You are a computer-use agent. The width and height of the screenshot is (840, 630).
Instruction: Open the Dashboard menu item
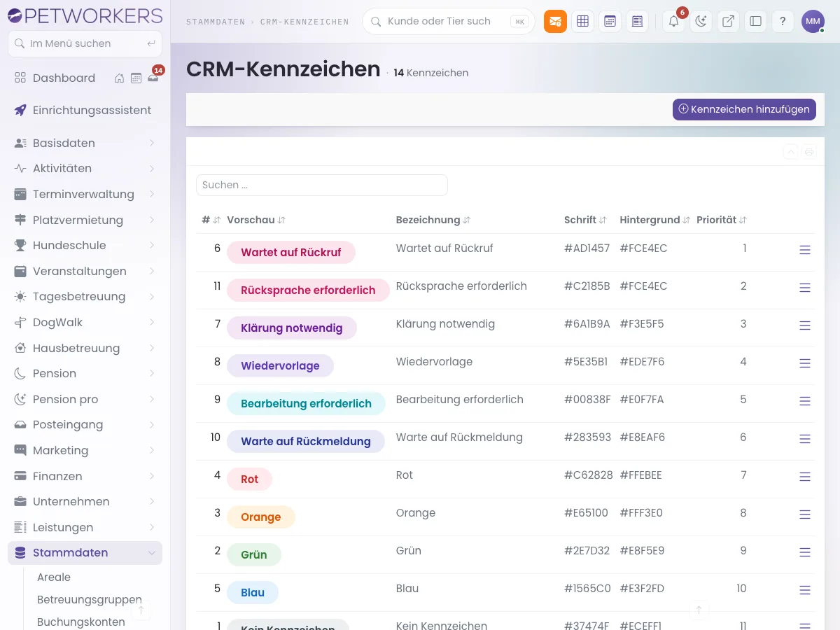[64, 78]
